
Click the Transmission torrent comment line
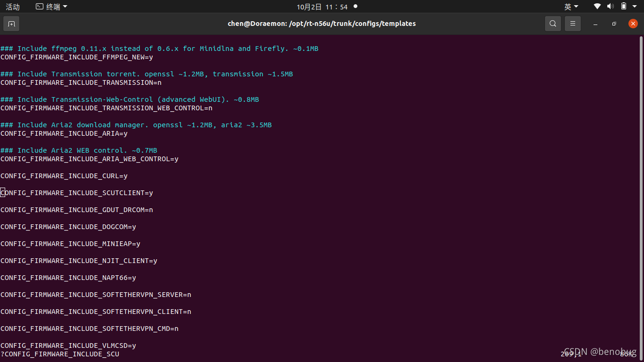tap(147, 74)
